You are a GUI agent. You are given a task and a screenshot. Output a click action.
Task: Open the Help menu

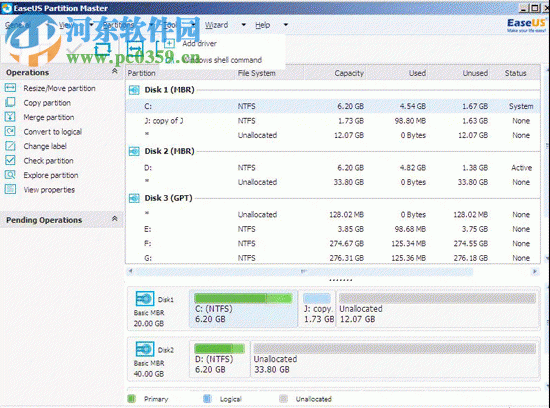(262, 25)
